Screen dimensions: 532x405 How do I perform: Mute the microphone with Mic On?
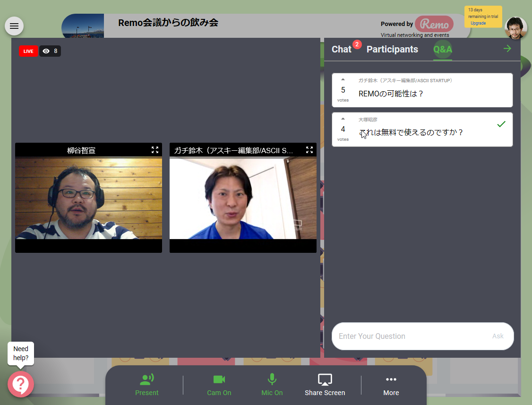(272, 385)
